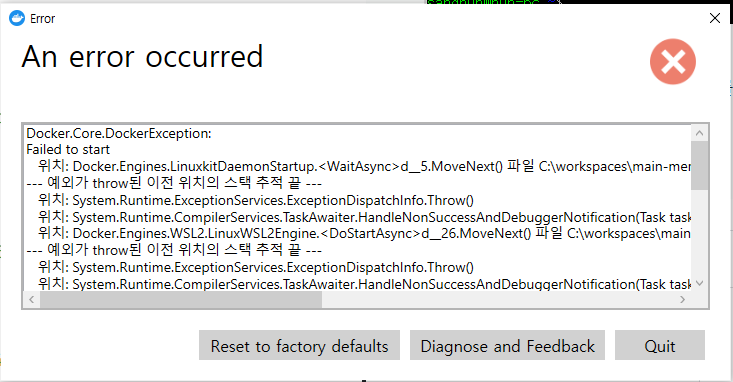Click the horizontal scrollbar right arrow
This screenshot has width=733, height=382.
[683, 299]
